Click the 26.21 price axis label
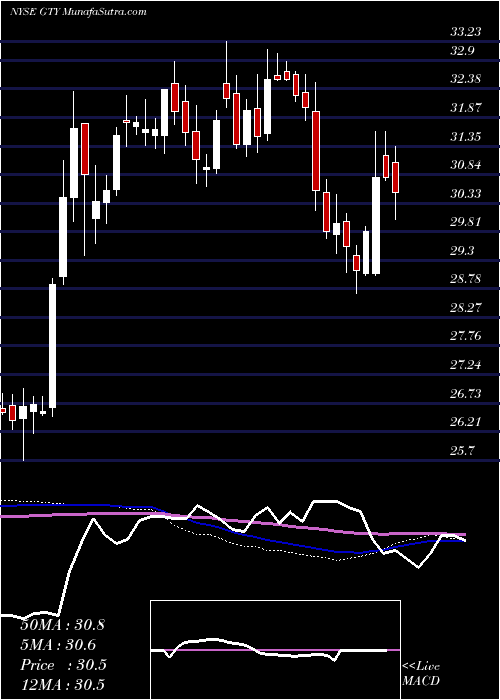This screenshot has width=500, height=700. point(465,422)
